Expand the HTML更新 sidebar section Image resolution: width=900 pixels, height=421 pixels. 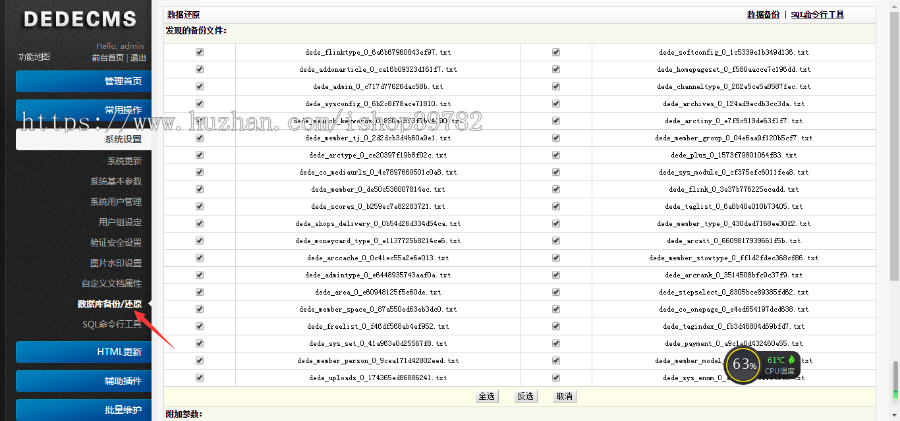click(x=84, y=352)
